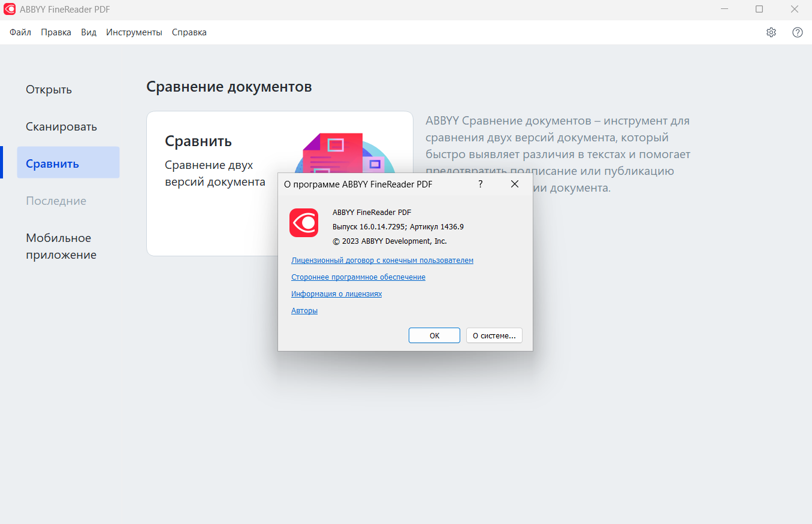Click the О системе... button
The height and width of the screenshot is (524, 812).
coord(494,335)
